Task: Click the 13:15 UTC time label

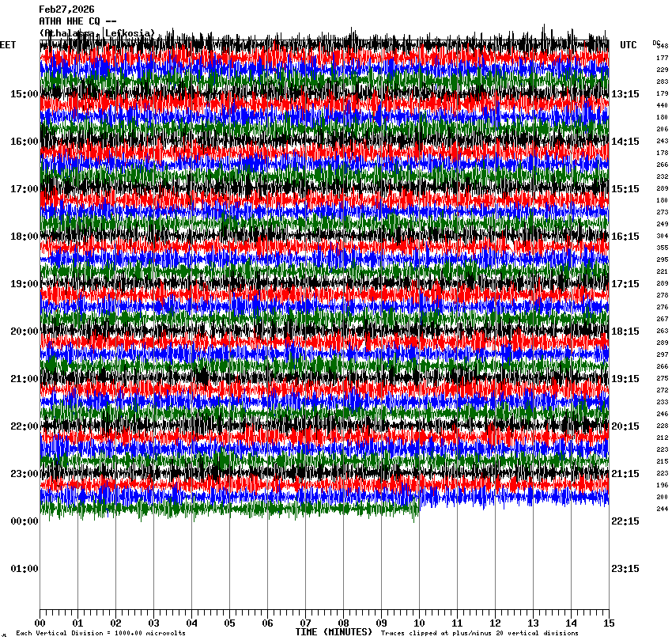Action: pos(625,94)
